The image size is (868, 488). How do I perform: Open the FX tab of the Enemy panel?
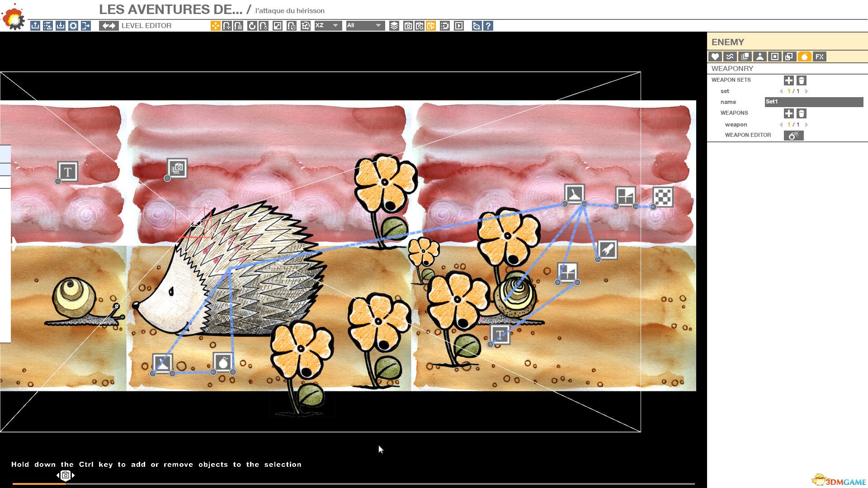pos(820,57)
